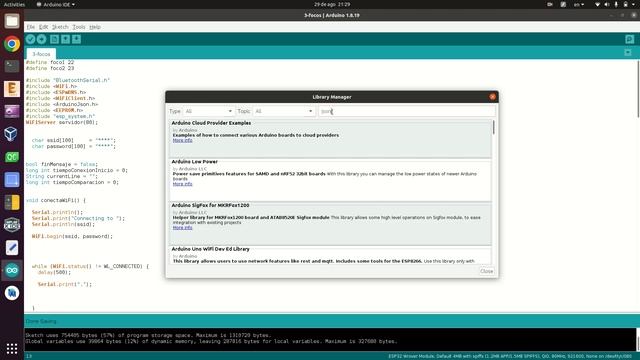Open More info for Arduino Low Power
640x360 pixels.
[182, 184]
